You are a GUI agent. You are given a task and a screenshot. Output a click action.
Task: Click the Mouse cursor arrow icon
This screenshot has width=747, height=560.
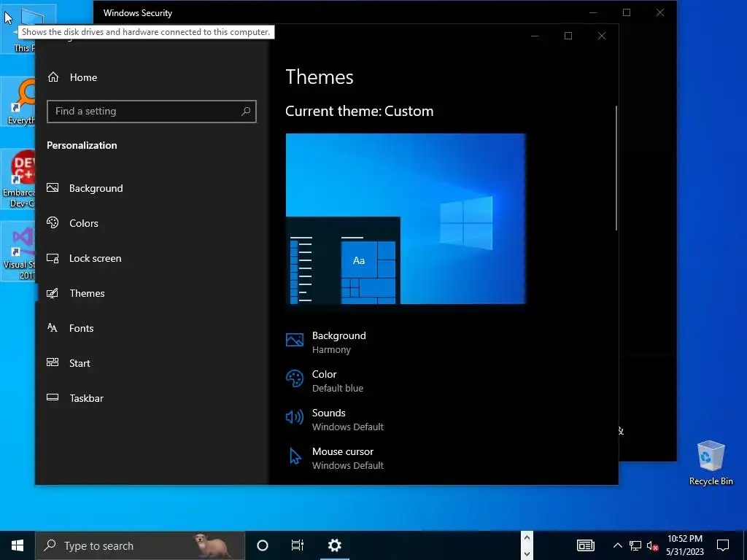click(x=295, y=456)
